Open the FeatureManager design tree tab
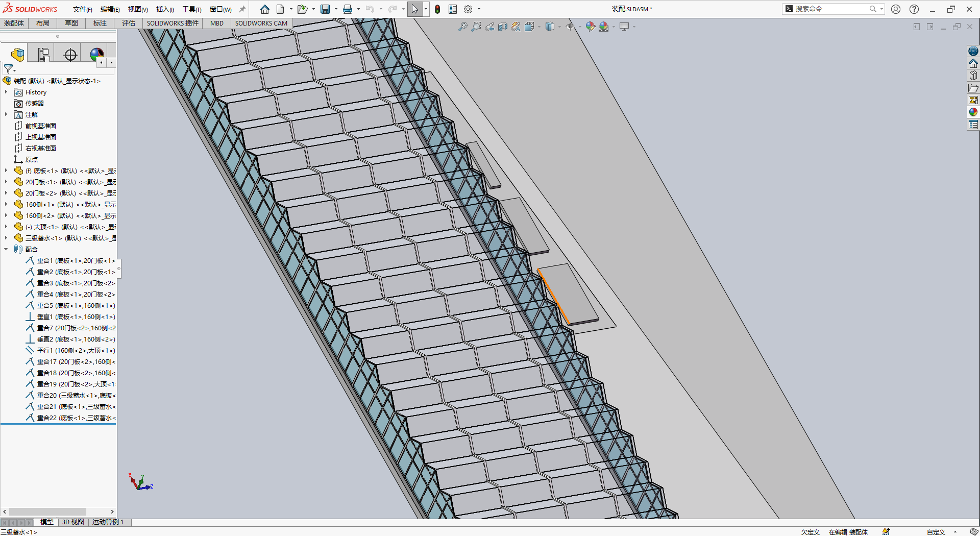Image resolution: width=980 pixels, height=536 pixels. pyautogui.click(x=18, y=54)
